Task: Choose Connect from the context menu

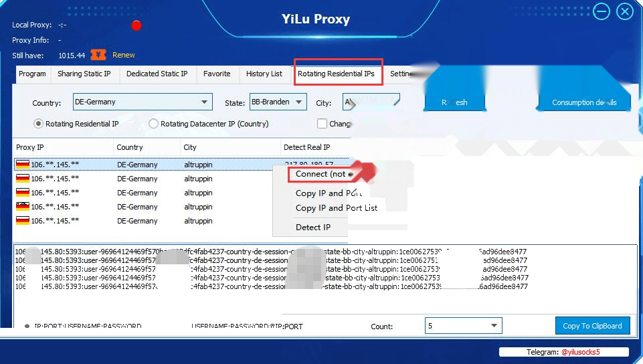Action: point(320,174)
